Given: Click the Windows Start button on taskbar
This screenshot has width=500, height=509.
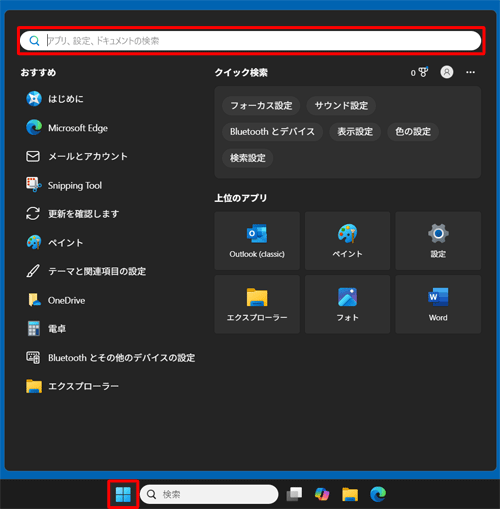Looking at the screenshot, I should pos(123,494).
